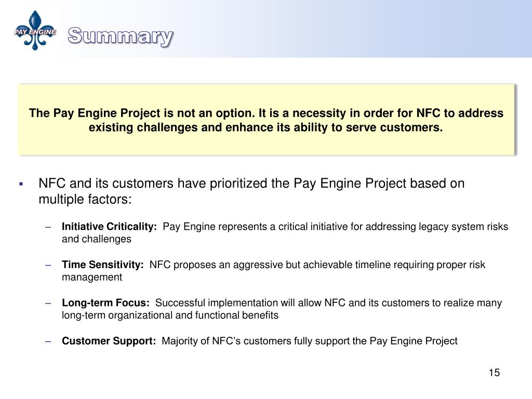
Task: Select the Summary slide title
Action: click(120, 37)
